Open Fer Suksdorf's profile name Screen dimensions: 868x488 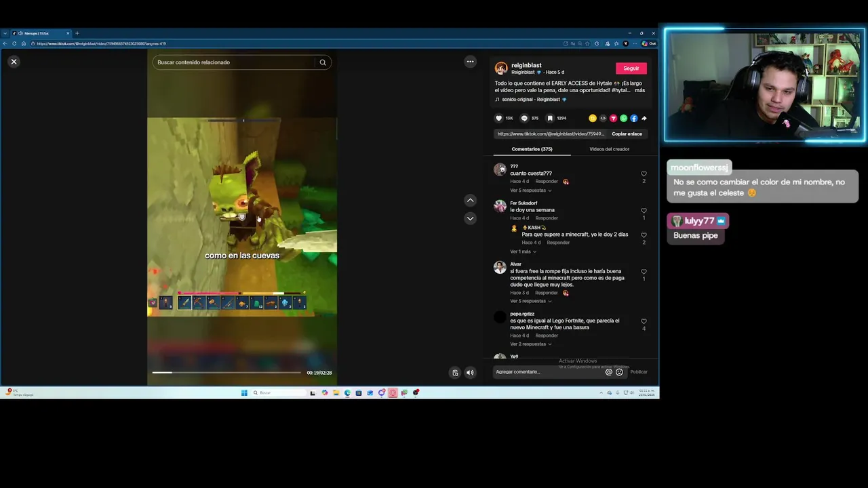click(524, 203)
